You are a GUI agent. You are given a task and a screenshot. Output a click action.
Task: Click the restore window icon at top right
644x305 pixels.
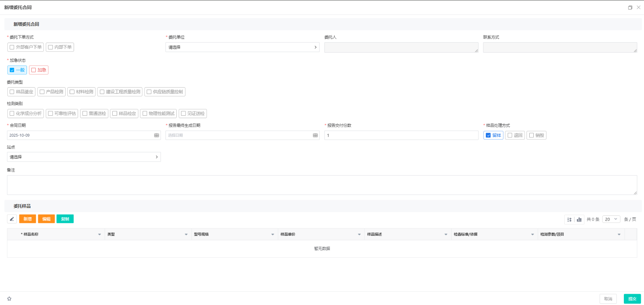[630, 8]
